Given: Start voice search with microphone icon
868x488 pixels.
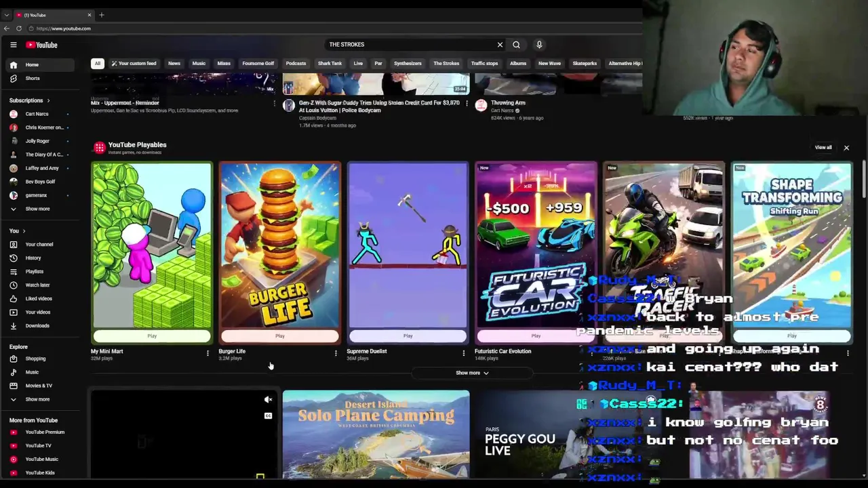Looking at the screenshot, I should [539, 45].
